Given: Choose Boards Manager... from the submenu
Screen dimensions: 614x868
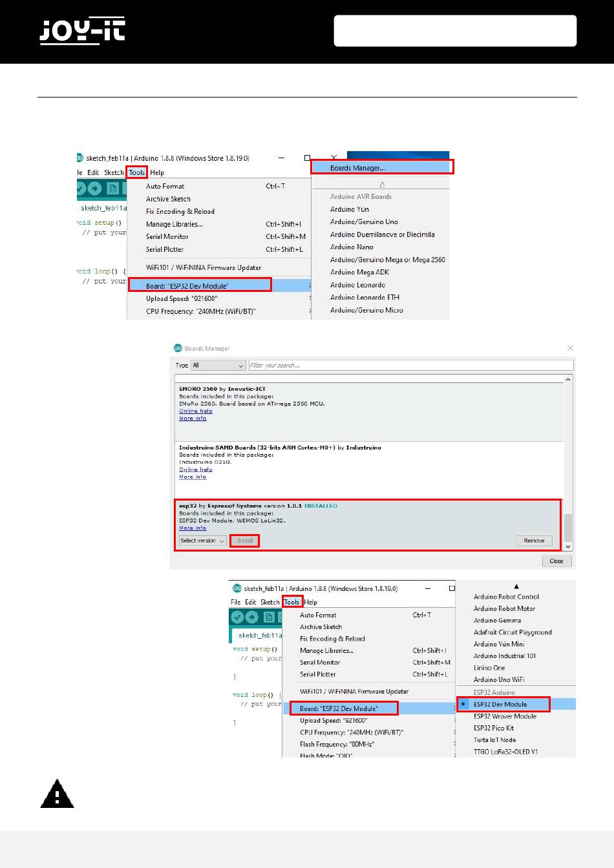Looking at the screenshot, I should click(382, 168).
